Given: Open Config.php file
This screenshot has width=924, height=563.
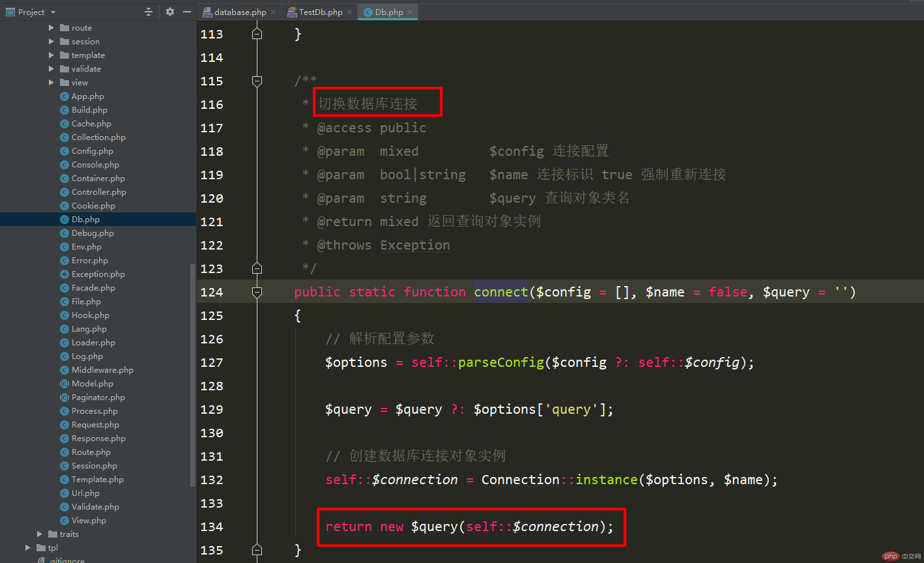Looking at the screenshot, I should (x=93, y=151).
